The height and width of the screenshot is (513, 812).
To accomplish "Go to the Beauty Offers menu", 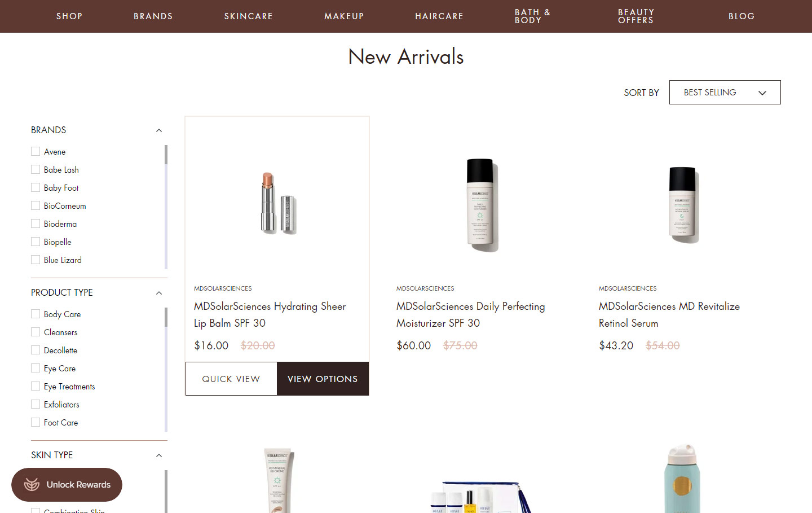I will (x=636, y=16).
